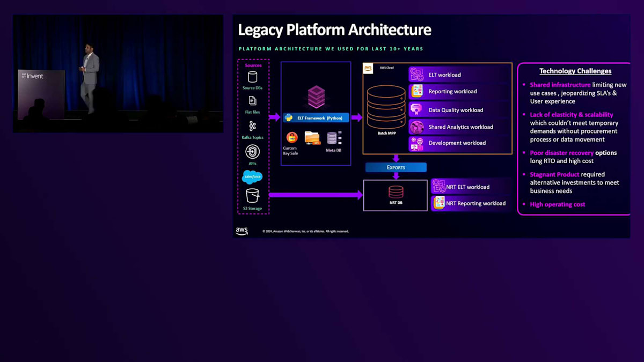This screenshot has width=644, height=362.
Task: Click the Custom Key Safe icon
Action: click(x=291, y=137)
